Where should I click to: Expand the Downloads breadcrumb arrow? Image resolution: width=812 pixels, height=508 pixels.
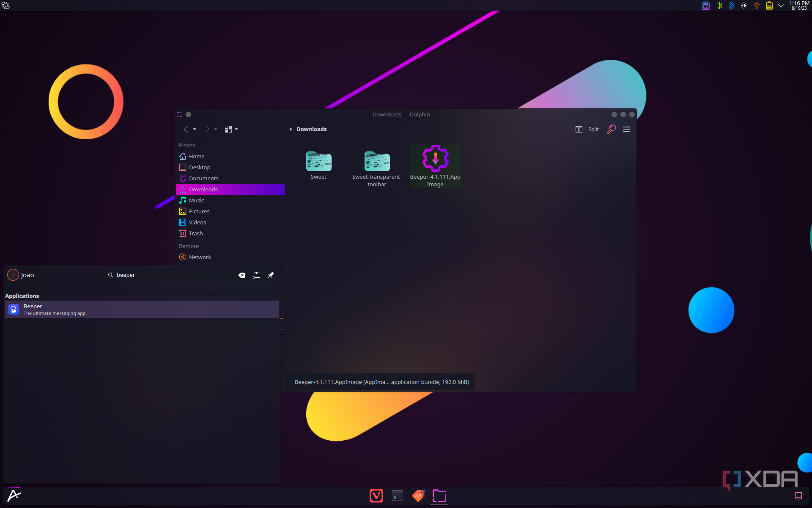point(291,129)
